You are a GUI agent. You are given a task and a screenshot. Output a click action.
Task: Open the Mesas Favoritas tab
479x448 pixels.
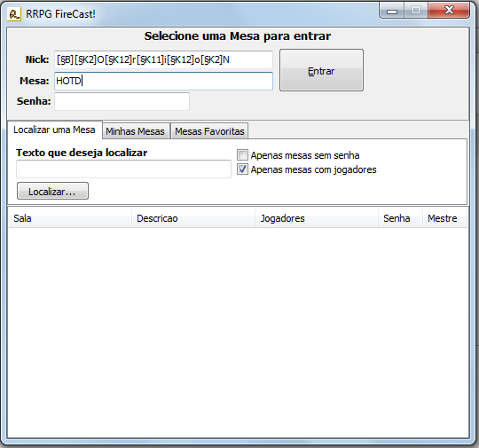click(209, 131)
